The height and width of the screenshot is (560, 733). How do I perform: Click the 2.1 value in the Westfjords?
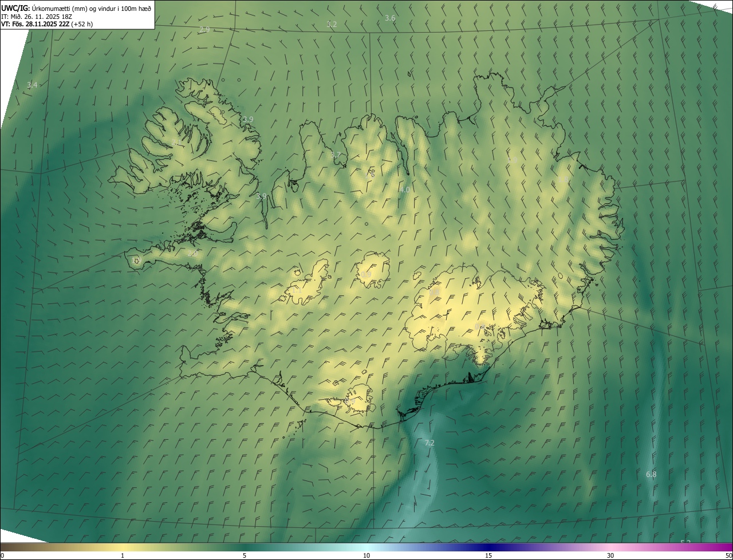tap(176, 141)
